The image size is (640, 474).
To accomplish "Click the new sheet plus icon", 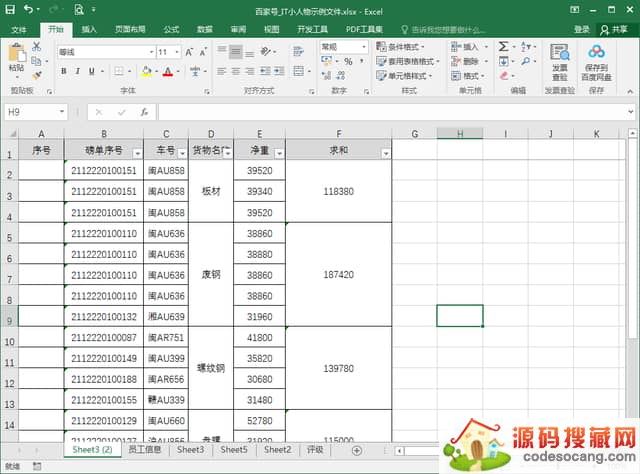I will pyautogui.click(x=357, y=451).
